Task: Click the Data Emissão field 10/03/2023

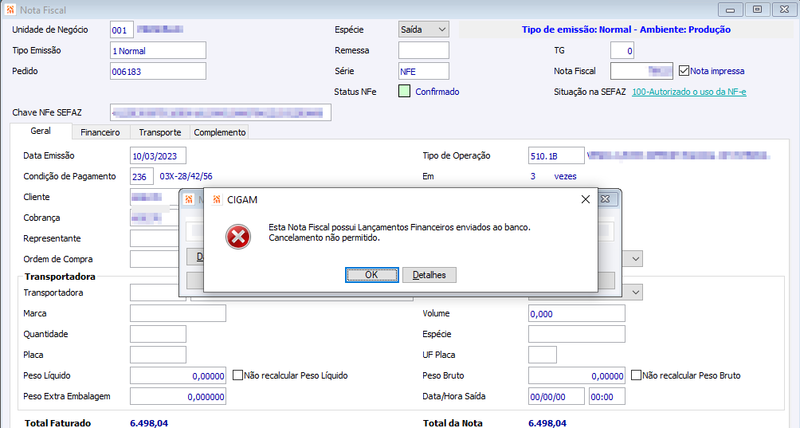Action: (x=158, y=156)
